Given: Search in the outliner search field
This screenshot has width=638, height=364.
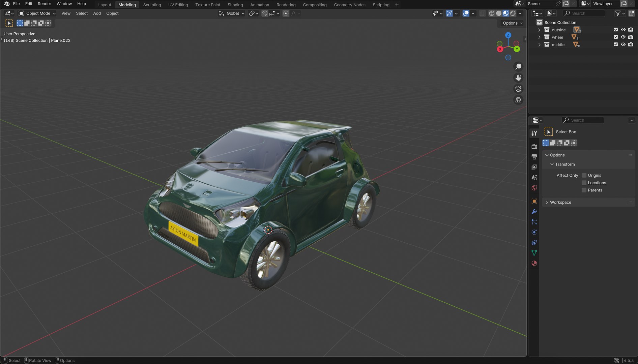Looking at the screenshot, I should tap(584, 13).
